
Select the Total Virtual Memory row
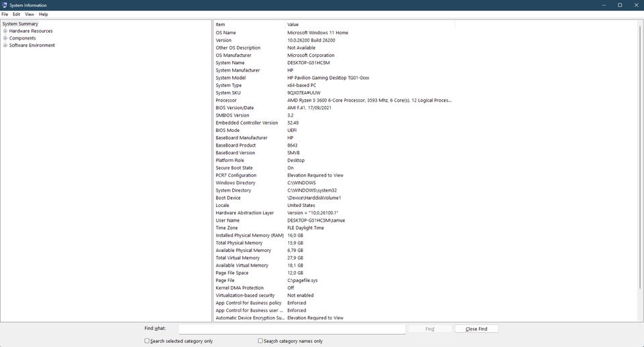334,258
